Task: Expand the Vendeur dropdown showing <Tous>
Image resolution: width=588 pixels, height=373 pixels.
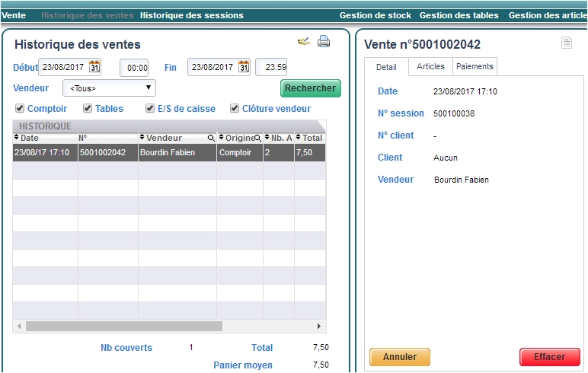Action: [x=109, y=88]
